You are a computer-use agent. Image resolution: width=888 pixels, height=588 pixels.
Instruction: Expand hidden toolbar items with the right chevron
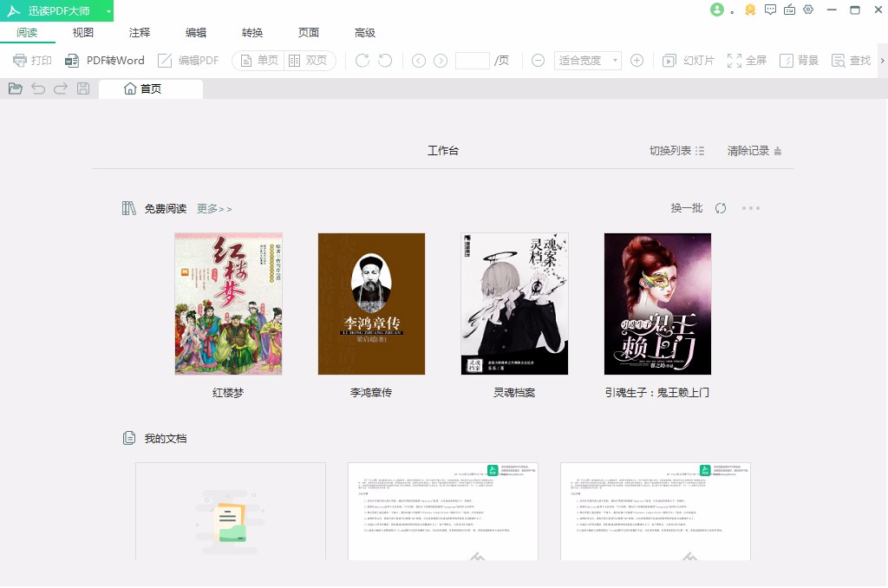(x=882, y=61)
